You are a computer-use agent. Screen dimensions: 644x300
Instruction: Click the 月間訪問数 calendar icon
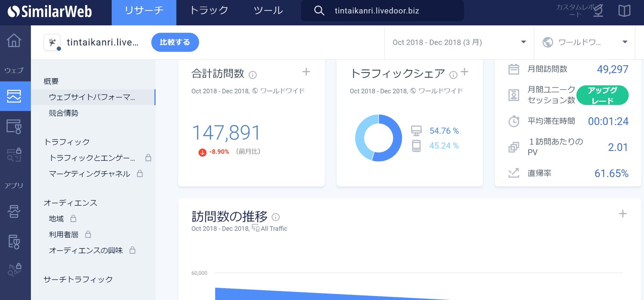(514, 69)
